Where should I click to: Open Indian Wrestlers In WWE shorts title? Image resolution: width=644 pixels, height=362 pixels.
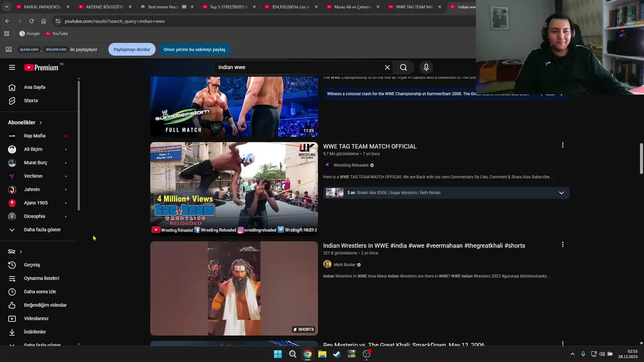[x=424, y=245]
